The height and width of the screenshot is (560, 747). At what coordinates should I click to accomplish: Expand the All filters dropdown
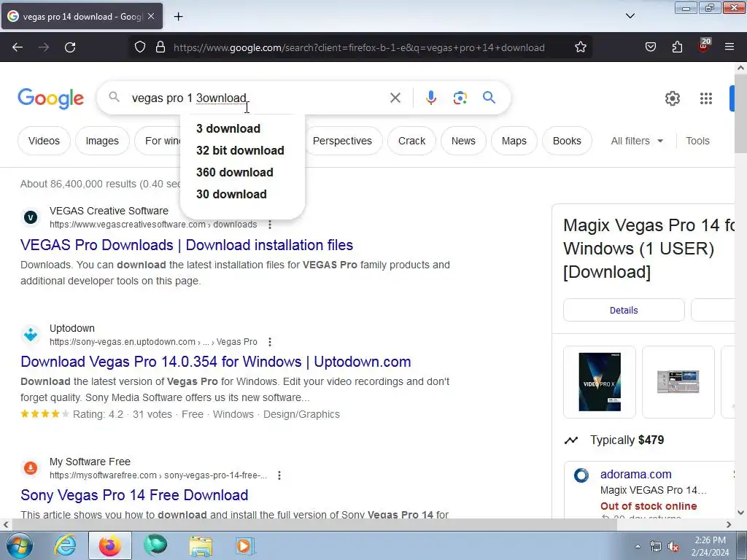637,141
